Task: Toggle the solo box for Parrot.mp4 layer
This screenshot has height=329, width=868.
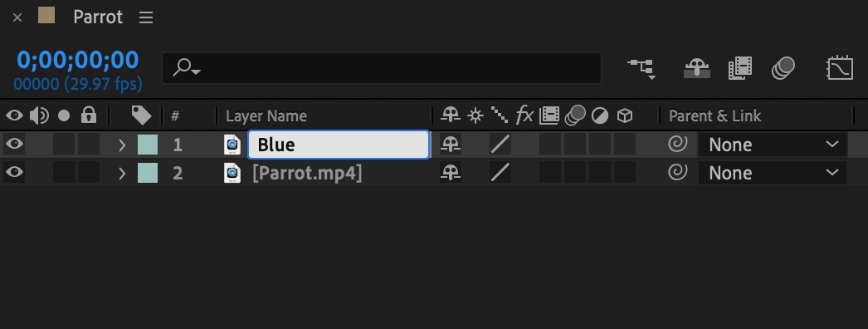Action: pos(64,173)
